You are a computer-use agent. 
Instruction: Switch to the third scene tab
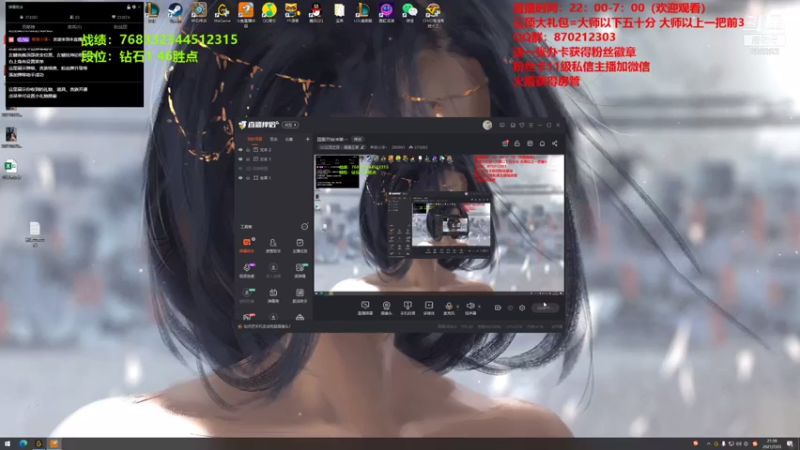(x=289, y=139)
